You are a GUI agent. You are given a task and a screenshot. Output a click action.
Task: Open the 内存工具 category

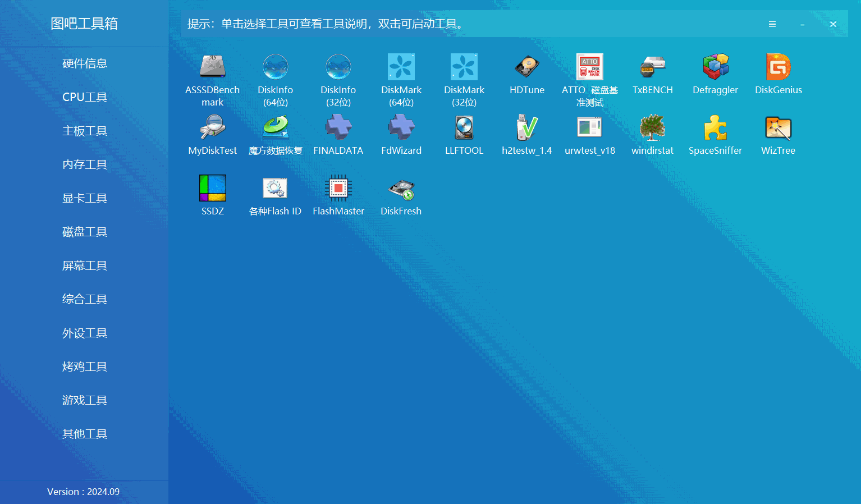[x=85, y=164]
